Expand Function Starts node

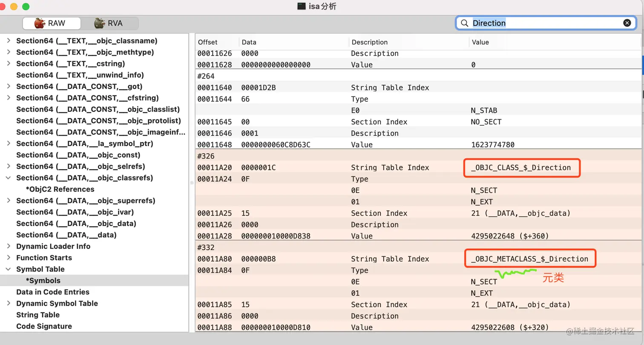[x=9, y=258]
